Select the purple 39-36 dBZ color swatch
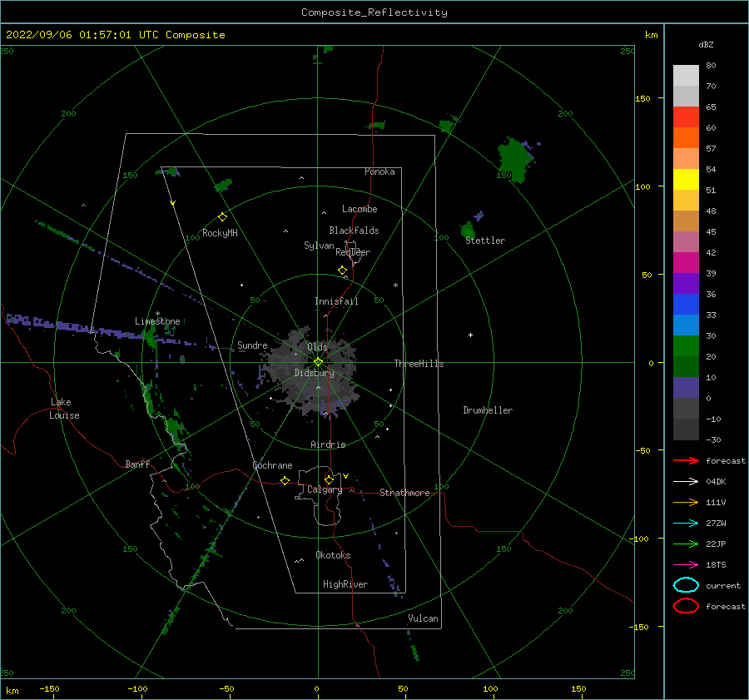The height and width of the screenshot is (700, 749). click(686, 283)
